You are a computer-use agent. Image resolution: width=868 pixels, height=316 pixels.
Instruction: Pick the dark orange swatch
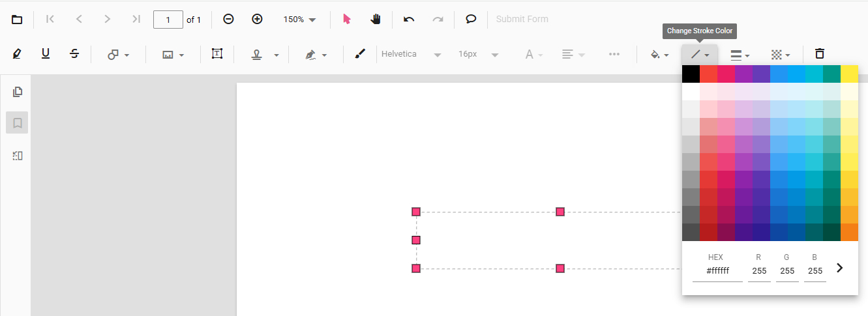[849, 233]
